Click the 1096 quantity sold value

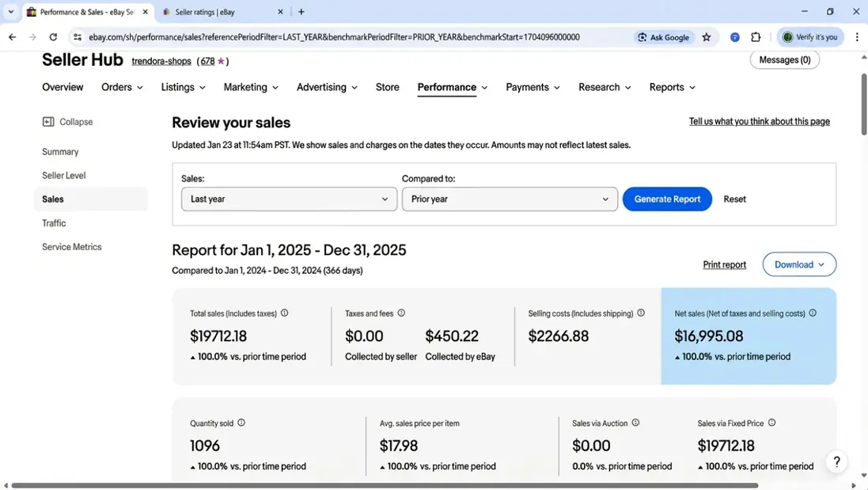[205, 446]
